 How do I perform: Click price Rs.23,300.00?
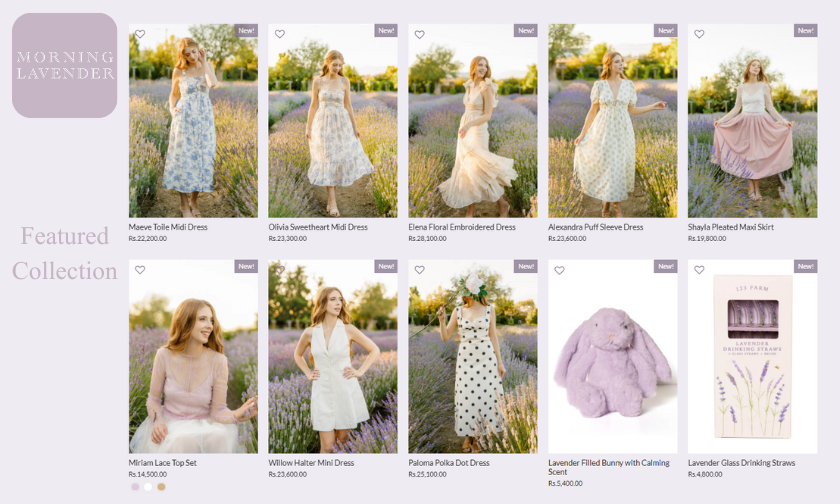pos(288,239)
